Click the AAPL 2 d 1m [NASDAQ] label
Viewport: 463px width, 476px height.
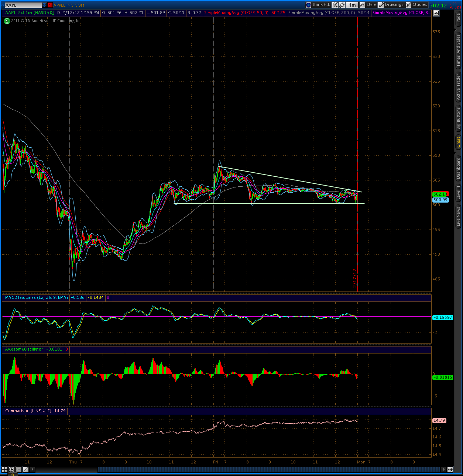(x=30, y=13)
